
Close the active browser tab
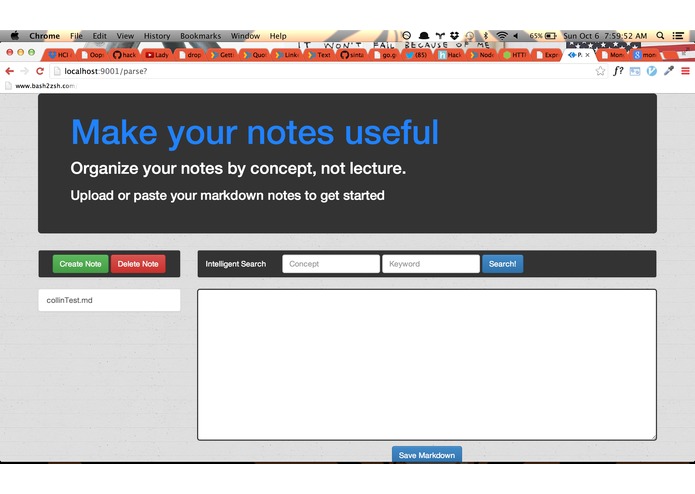[x=588, y=55]
